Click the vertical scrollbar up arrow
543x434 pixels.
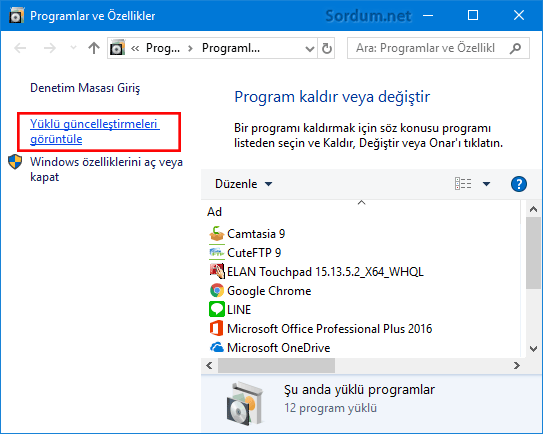point(533,209)
